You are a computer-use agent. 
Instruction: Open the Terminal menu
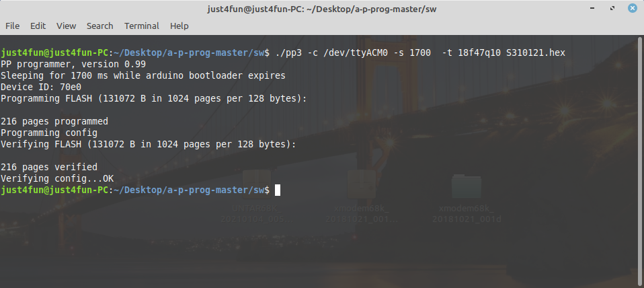142,26
